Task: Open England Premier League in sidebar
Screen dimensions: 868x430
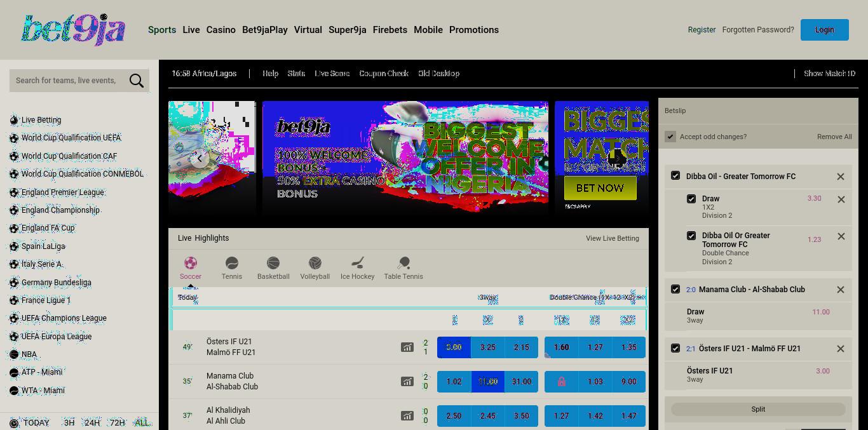Action: [63, 192]
